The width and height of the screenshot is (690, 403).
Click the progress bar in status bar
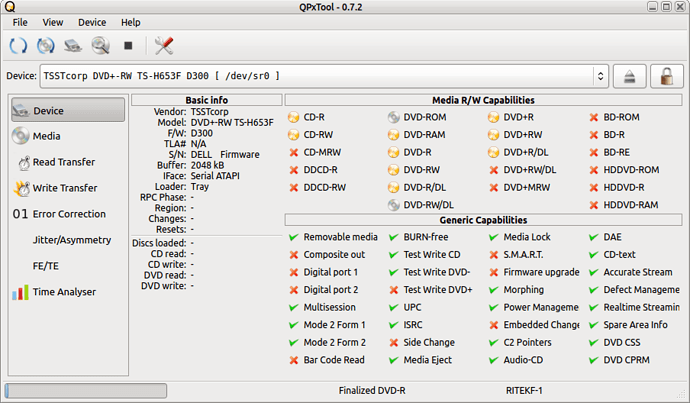pos(86,391)
